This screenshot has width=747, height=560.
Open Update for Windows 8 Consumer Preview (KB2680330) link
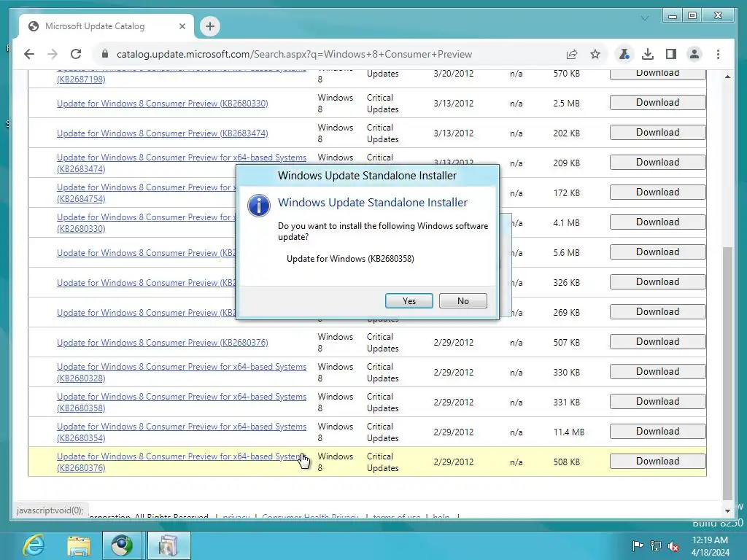point(163,104)
